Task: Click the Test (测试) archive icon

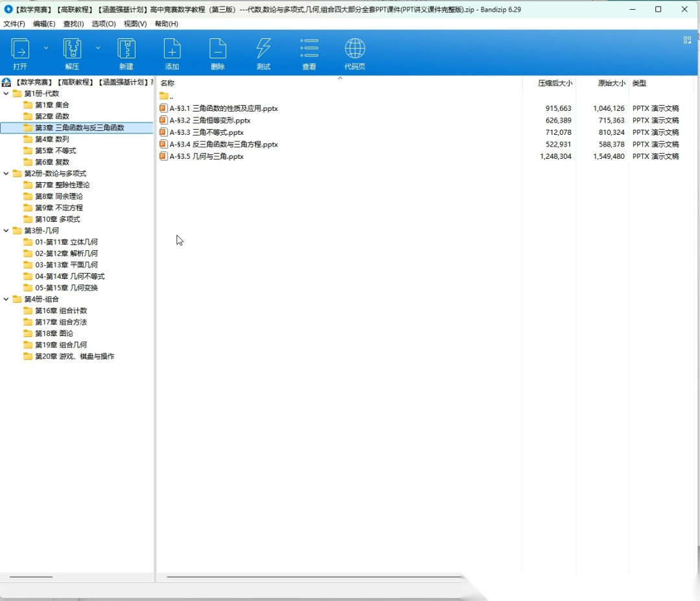Action: click(263, 49)
